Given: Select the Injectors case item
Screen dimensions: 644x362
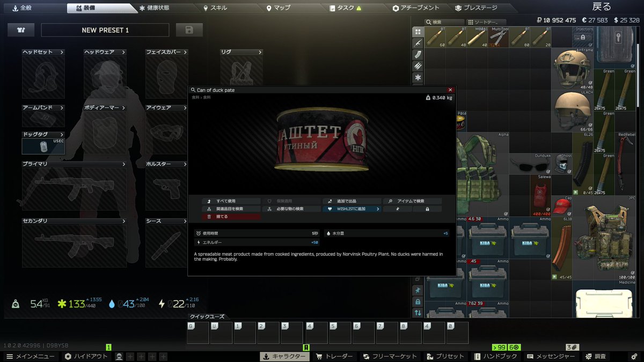Looking at the screenshot, I should (583, 37).
